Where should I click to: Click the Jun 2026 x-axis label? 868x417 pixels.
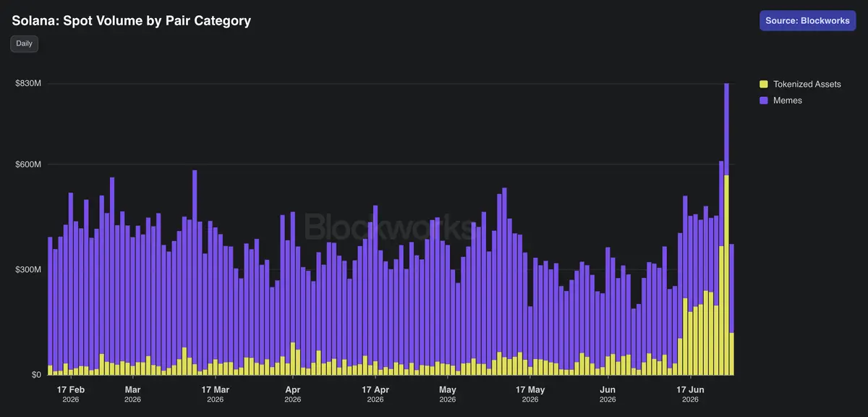tap(608, 394)
